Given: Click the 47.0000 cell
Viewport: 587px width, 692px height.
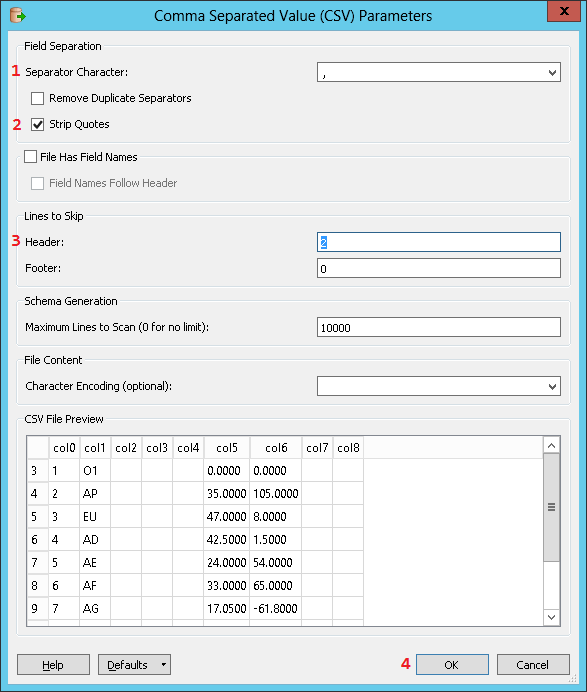Looking at the screenshot, I should click(x=227, y=517).
